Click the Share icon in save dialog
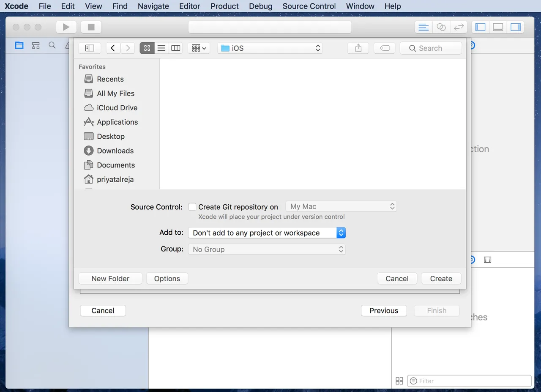This screenshot has width=541, height=392. point(358,48)
